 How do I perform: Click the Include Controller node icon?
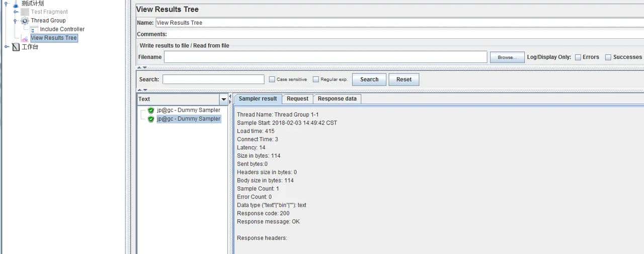pyautogui.click(x=34, y=29)
